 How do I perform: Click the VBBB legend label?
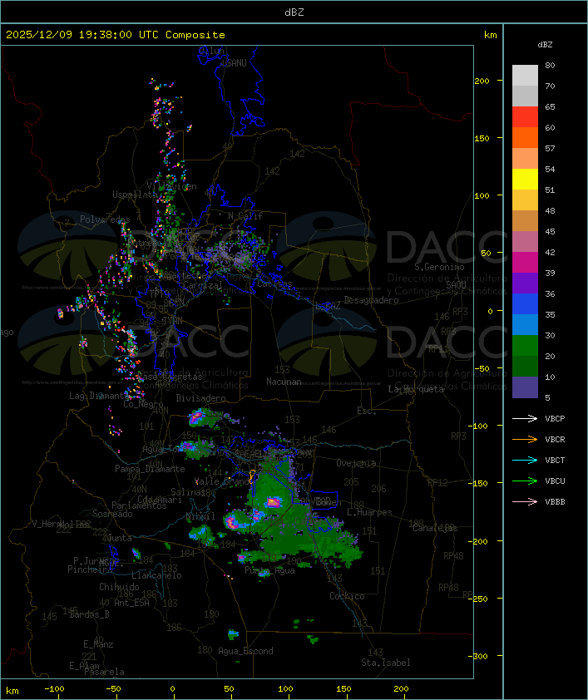click(x=555, y=502)
